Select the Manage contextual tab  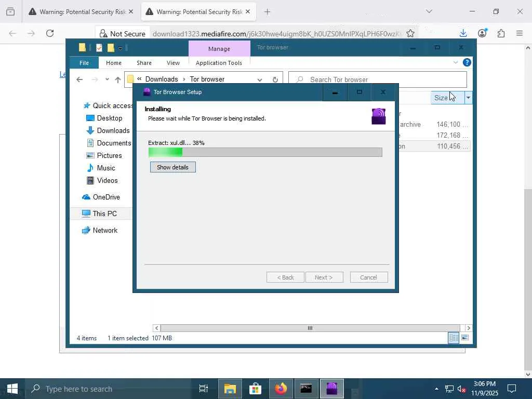point(219,48)
